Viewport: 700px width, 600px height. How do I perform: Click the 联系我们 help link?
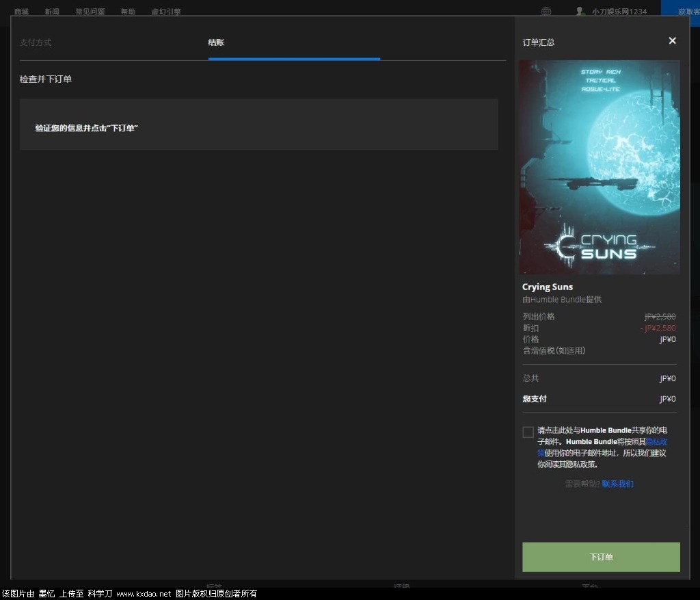click(x=617, y=484)
